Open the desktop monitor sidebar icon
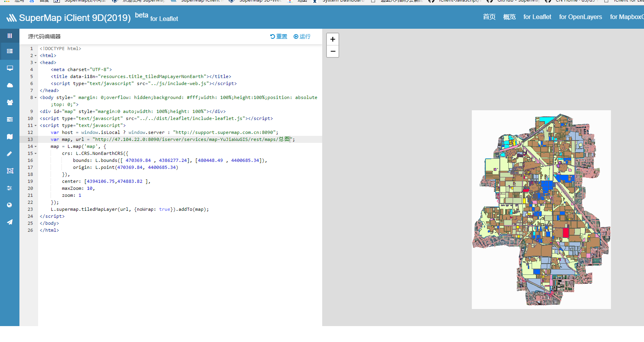The width and height of the screenshot is (644, 342). [x=10, y=68]
